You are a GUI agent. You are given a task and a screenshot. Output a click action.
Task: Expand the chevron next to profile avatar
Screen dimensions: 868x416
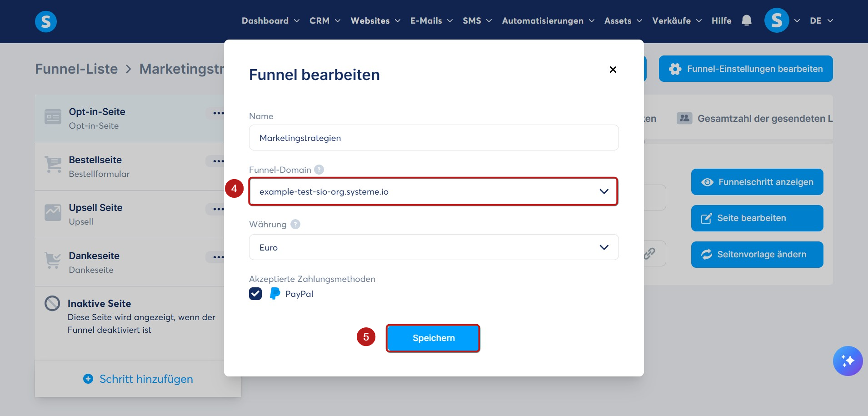pyautogui.click(x=797, y=21)
